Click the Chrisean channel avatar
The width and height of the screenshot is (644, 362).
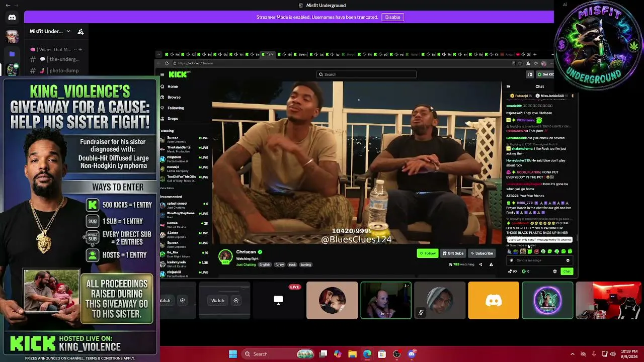tap(225, 256)
